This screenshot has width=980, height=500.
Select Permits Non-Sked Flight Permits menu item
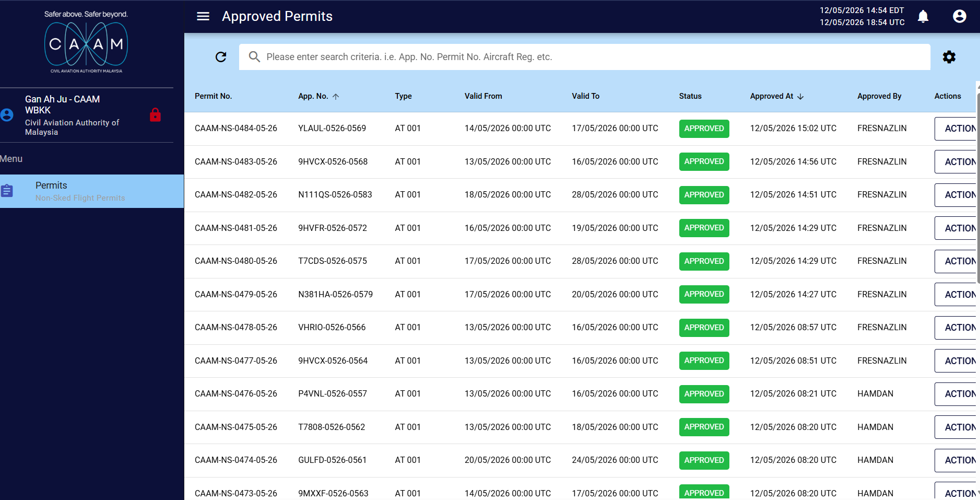point(92,191)
